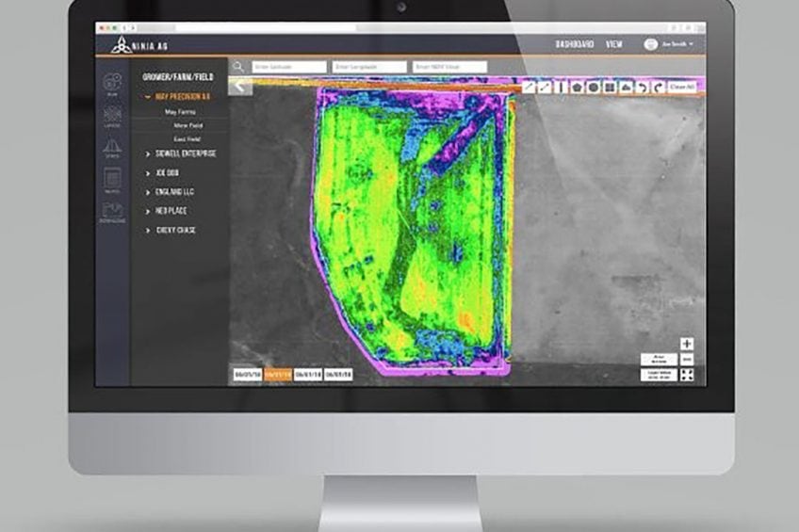Screen dimensions: 799x532
Task: Select the first date tab
Action: (x=248, y=375)
